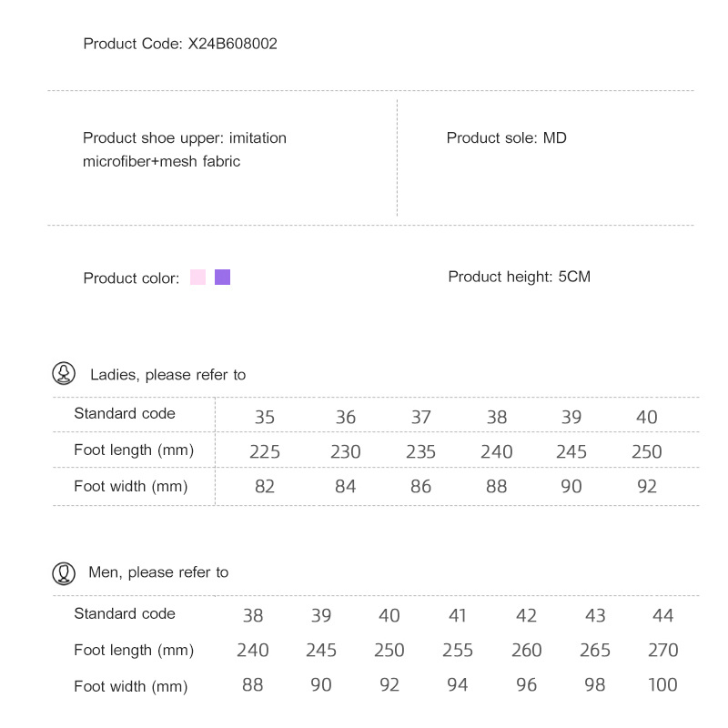Screen dimensions: 728x728
Task: Click the 'Product color:' label
Action: [x=131, y=278]
